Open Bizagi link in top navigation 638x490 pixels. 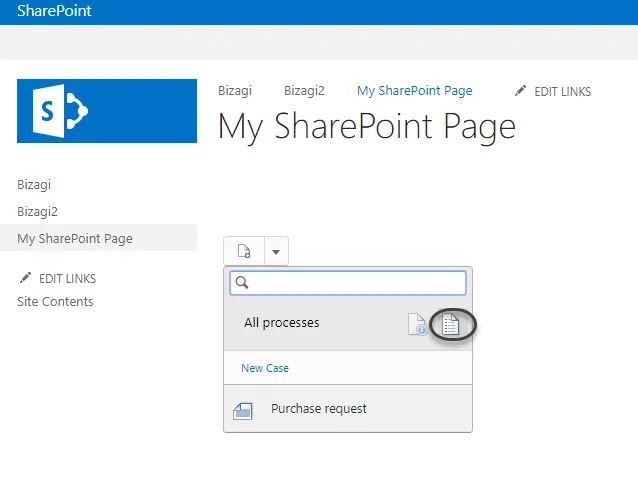tap(235, 90)
